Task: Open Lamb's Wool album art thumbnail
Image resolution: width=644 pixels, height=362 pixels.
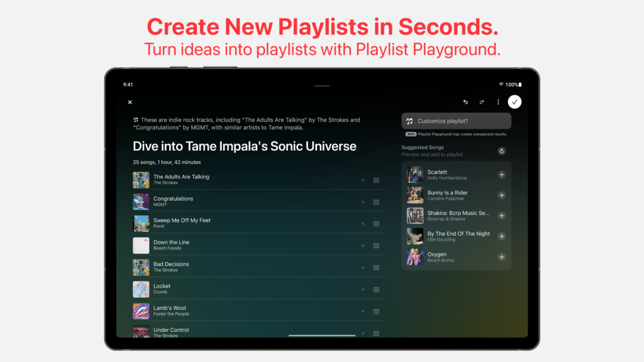Action: 141,312
